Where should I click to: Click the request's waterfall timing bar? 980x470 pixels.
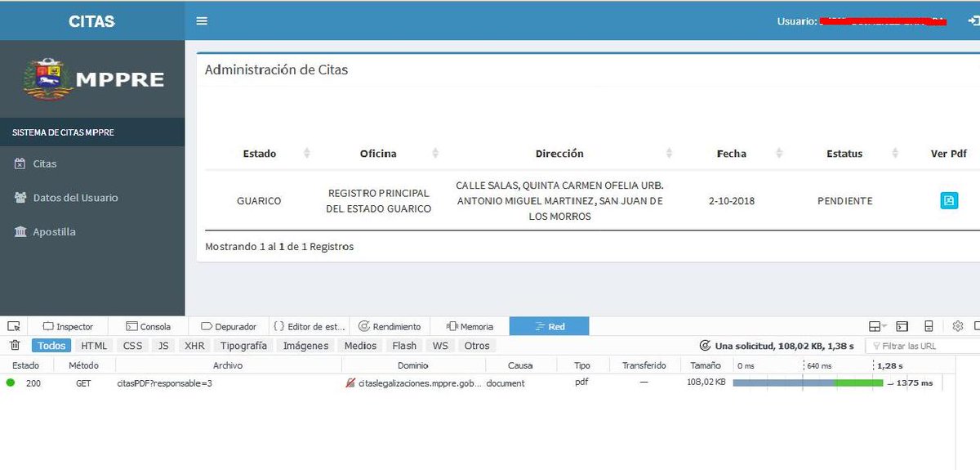tap(808, 383)
